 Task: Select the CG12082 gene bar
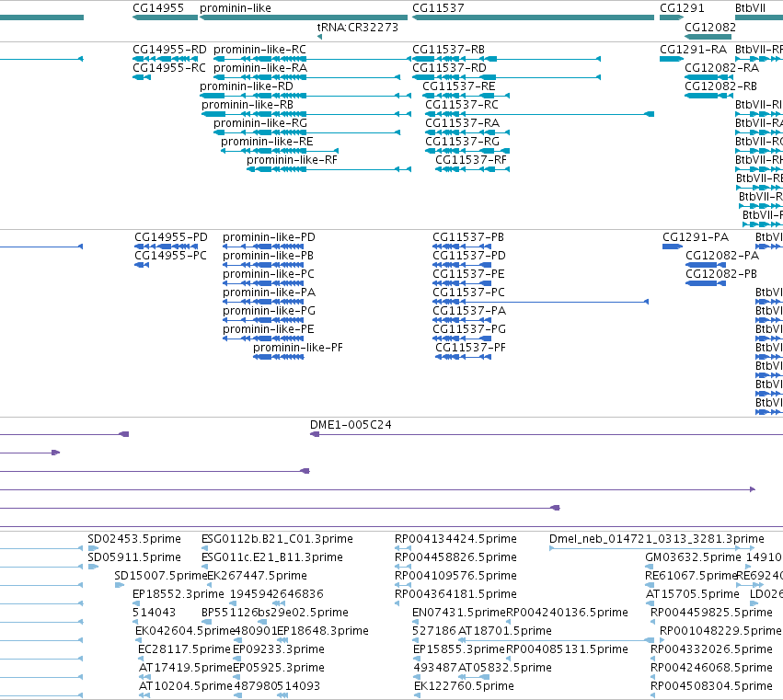[x=708, y=37]
